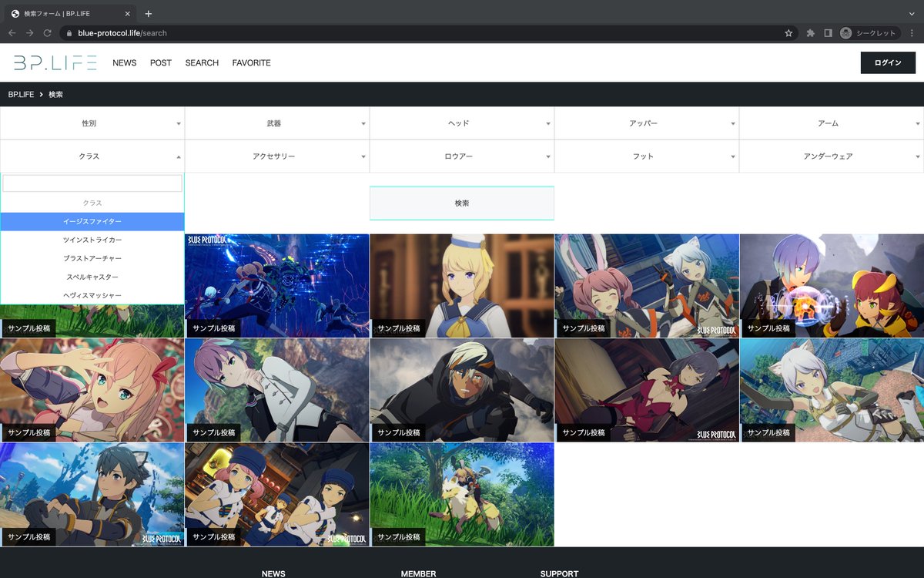
Task: Open the hooded dark-skinned man thumbnail
Action: point(462,390)
